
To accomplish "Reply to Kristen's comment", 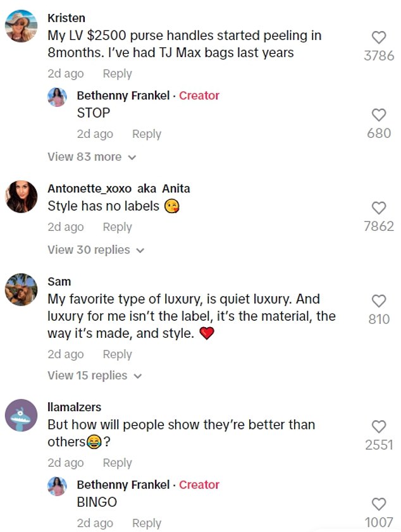I will 117,73.
